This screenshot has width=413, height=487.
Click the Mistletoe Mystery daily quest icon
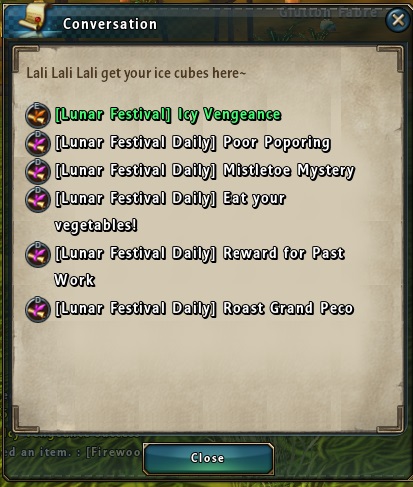[x=38, y=171]
